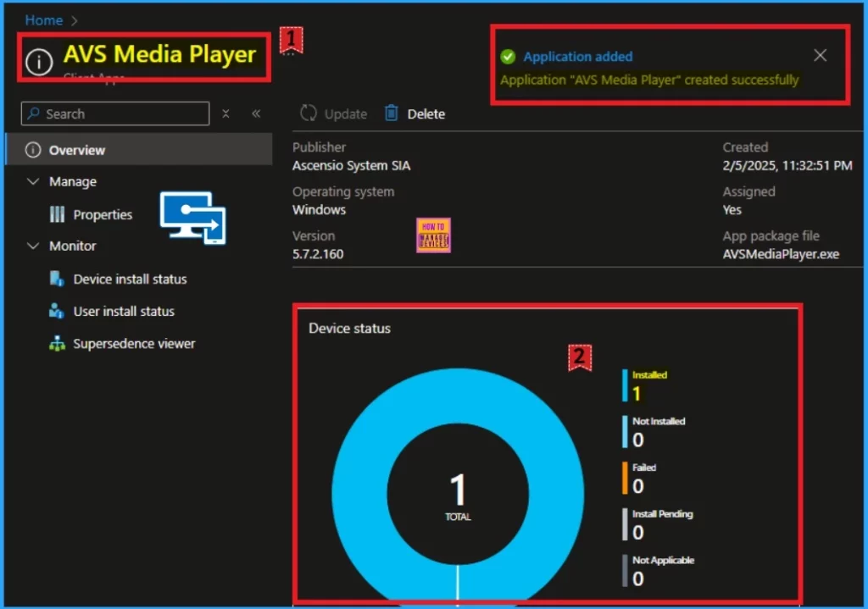Open Properties under Manage
The width and height of the screenshot is (868, 609).
point(103,214)
